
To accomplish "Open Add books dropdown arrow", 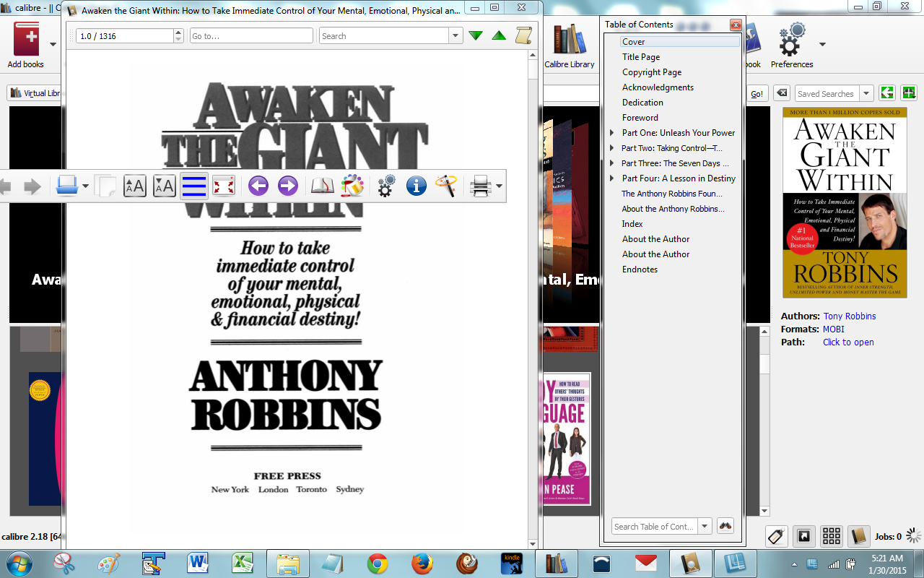I will (x=53, y=44).
